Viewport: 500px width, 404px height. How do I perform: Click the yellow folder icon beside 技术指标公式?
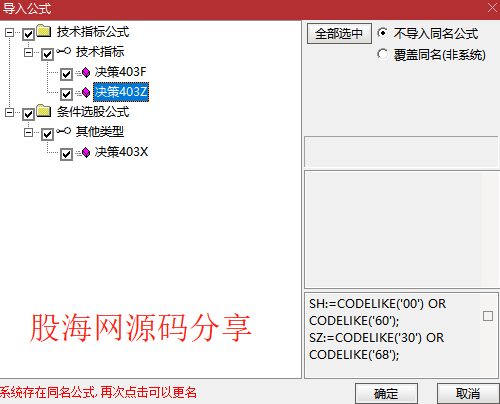44,31
